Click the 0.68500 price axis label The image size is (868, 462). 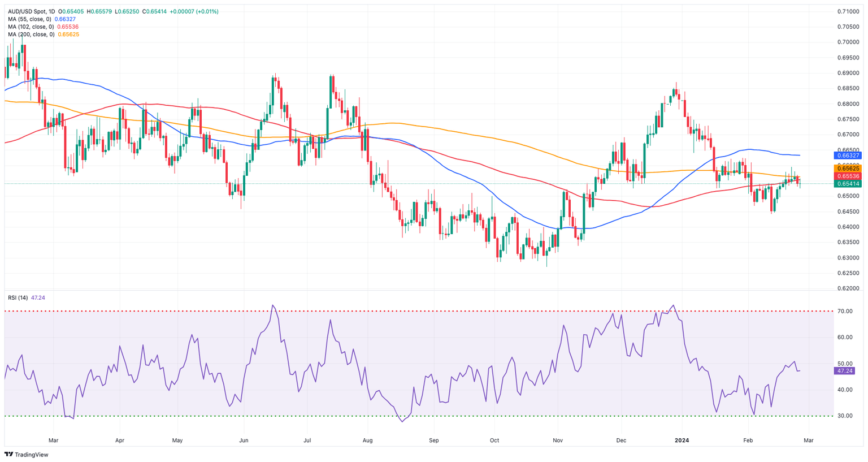click(848, 88)
